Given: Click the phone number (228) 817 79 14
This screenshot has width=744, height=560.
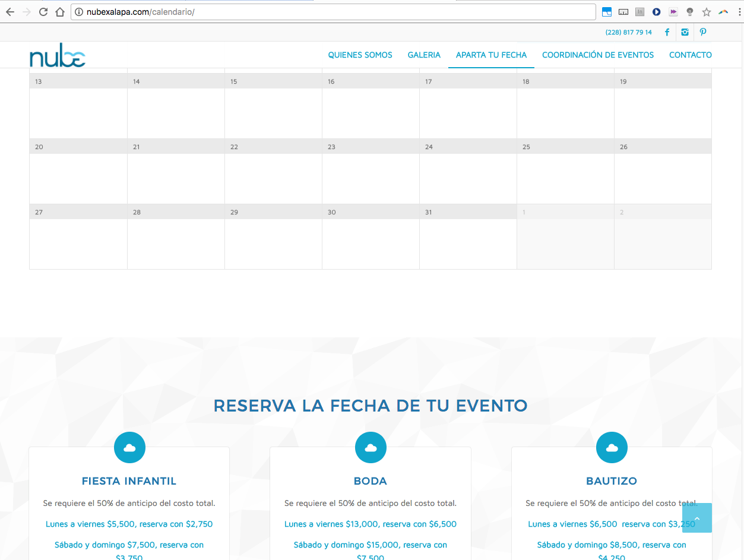Looking at the screenshot, I should pyautogui.click(x=628, y=33).
